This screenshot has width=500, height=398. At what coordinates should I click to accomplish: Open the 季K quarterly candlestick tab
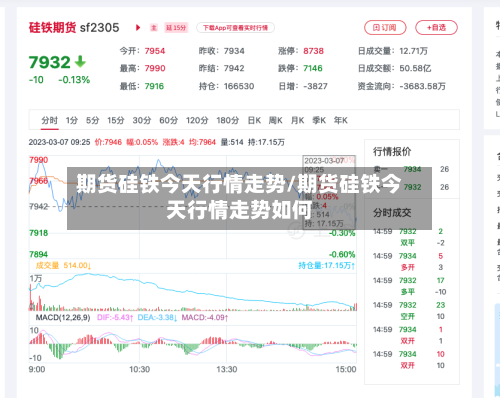point(319,120)
